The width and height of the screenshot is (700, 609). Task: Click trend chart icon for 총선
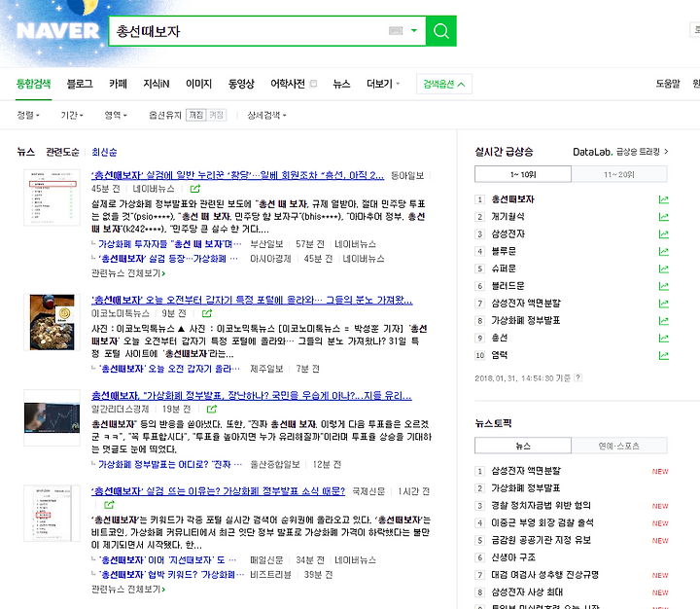tap(663, 339)
